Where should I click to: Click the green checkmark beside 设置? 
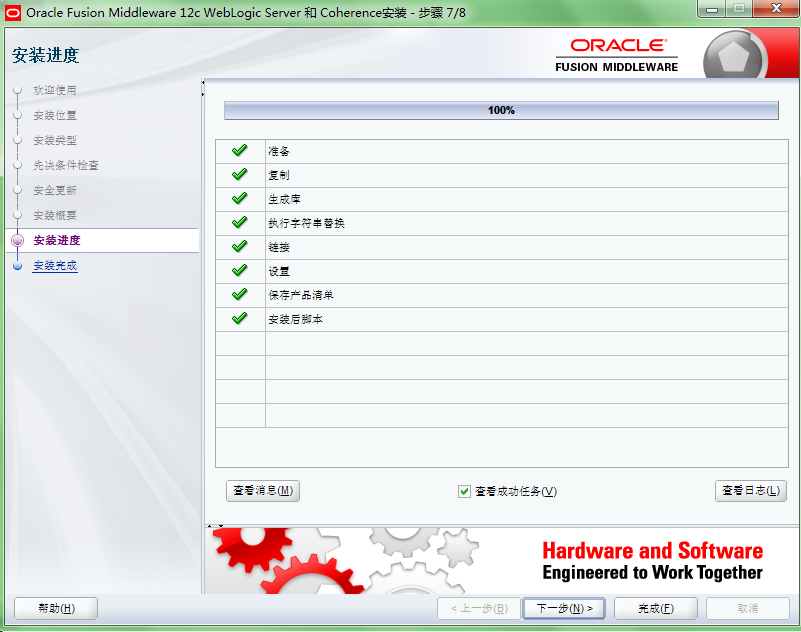tap(240, 270)
